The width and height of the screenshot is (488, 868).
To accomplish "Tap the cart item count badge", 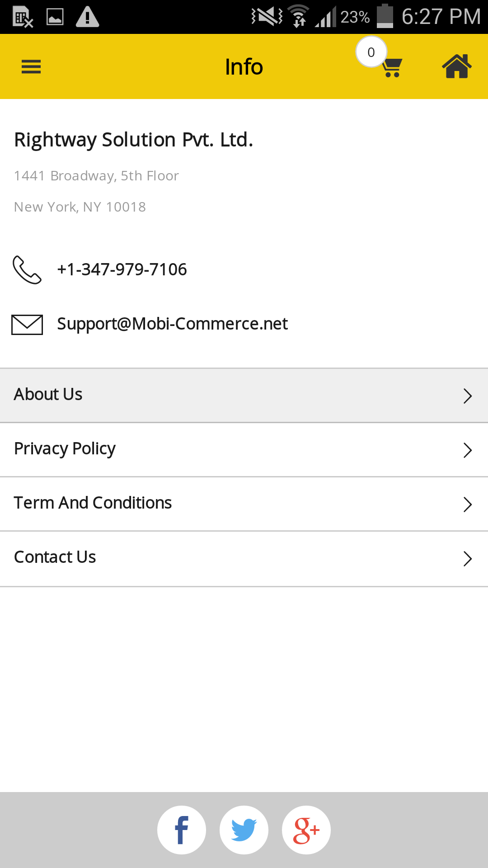I will point(371,52).
